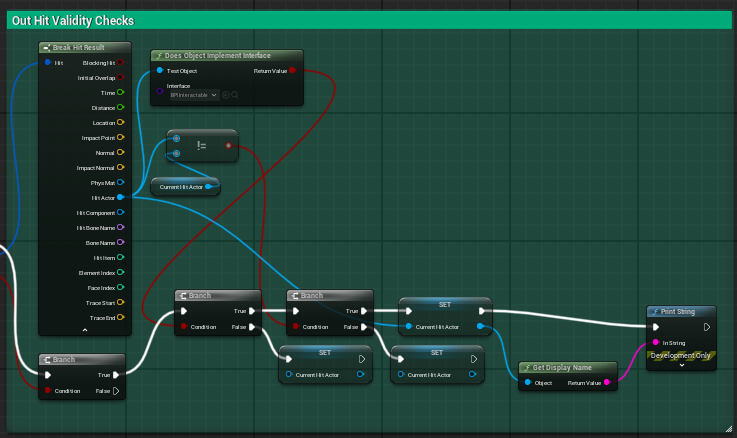Screen dimensions: 737x438
Task: Click the Hit Item output pin
Action: point(121,258)
